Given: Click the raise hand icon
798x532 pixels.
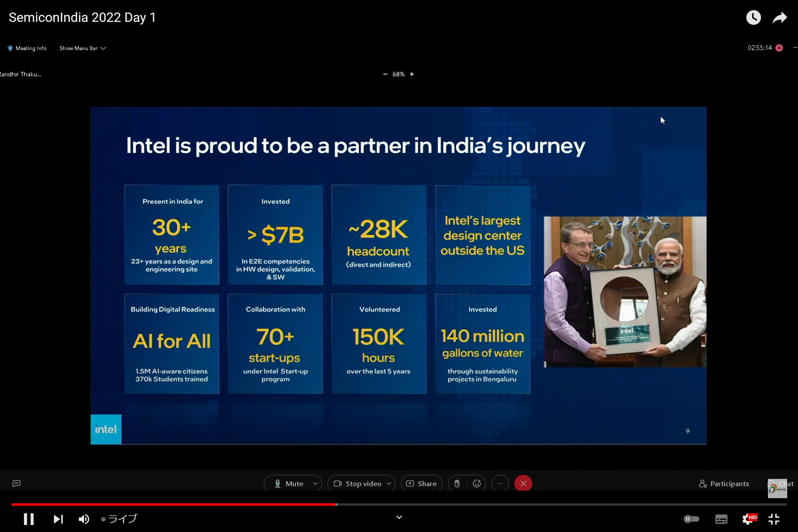Looking at the screenshot, I should coord(457,484).
